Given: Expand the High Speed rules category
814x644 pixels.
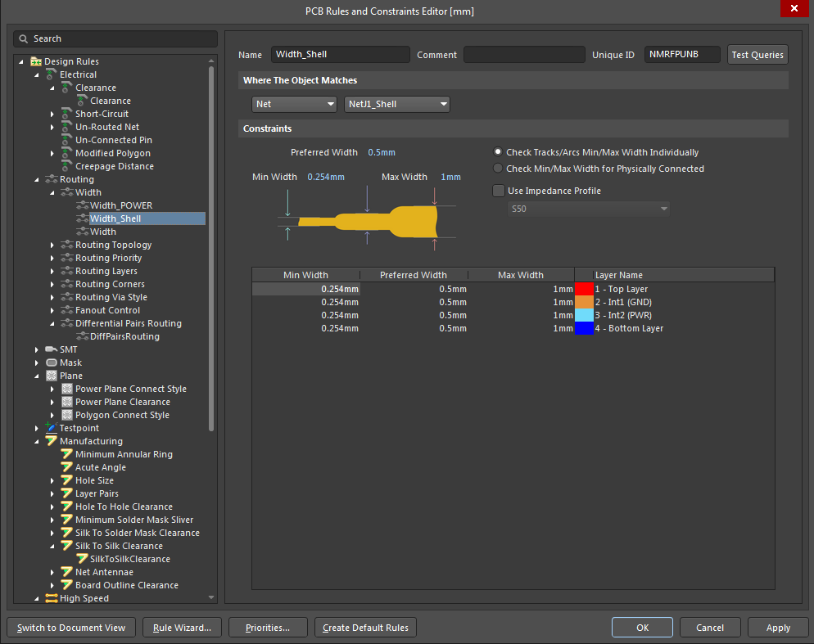Looking at the screenshot, I should pos(34,598).
